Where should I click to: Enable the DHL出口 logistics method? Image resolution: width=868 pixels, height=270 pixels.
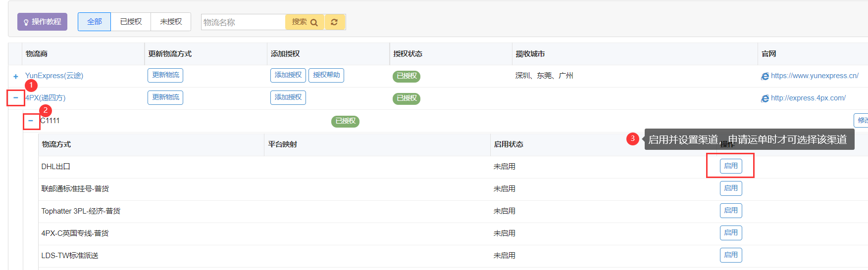click(730, 166)
